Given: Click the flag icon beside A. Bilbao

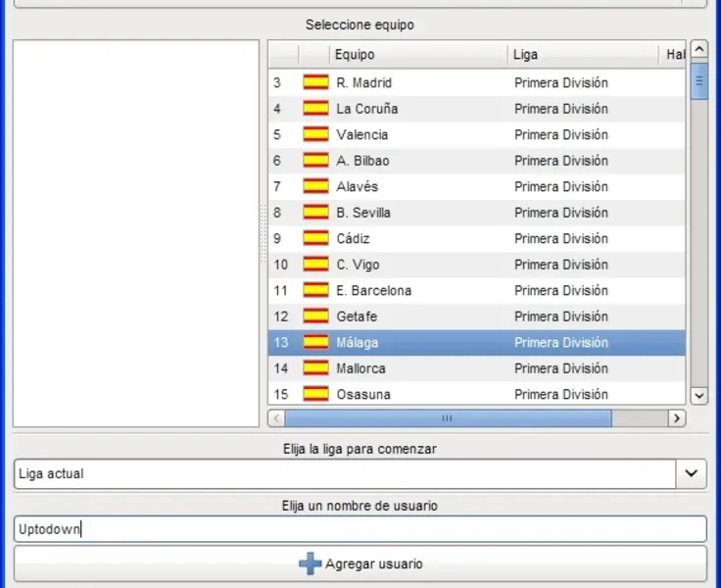Looking at the screenshot, I should click(315, 161).
